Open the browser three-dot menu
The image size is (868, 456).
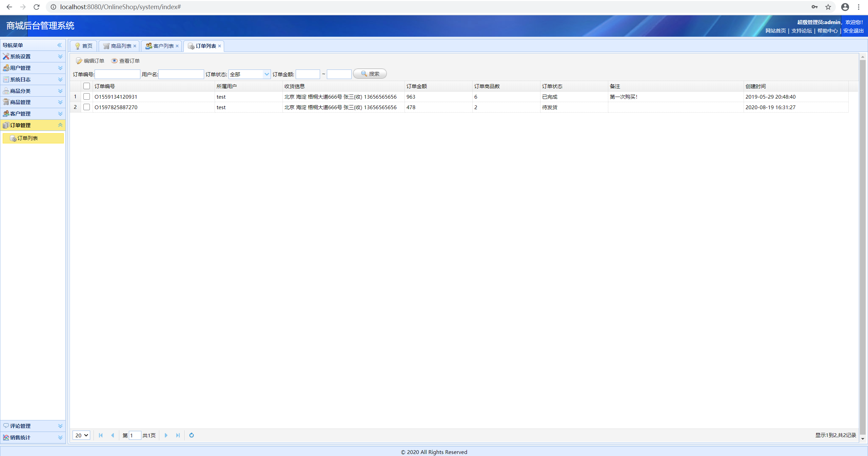[x=859, y=7]
